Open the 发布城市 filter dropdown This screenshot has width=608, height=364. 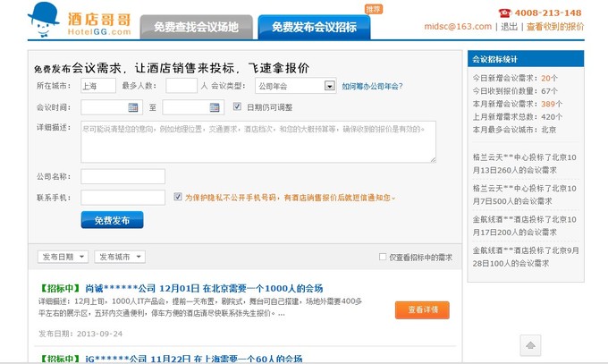[x=120, y=257]
